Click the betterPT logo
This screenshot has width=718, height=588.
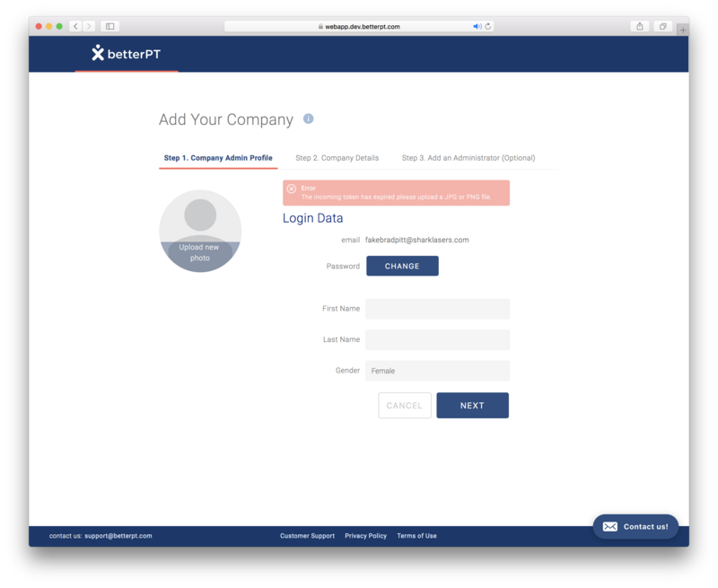pos(127,54)
